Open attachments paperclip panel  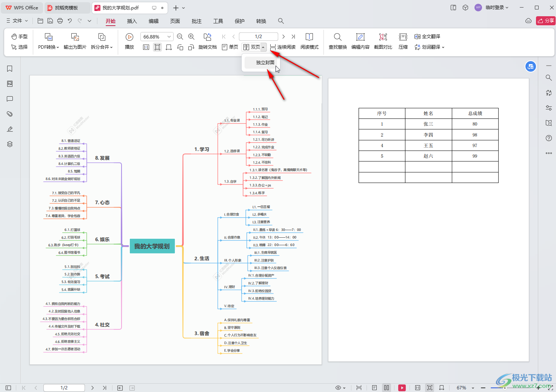click(x=10, y=114)
